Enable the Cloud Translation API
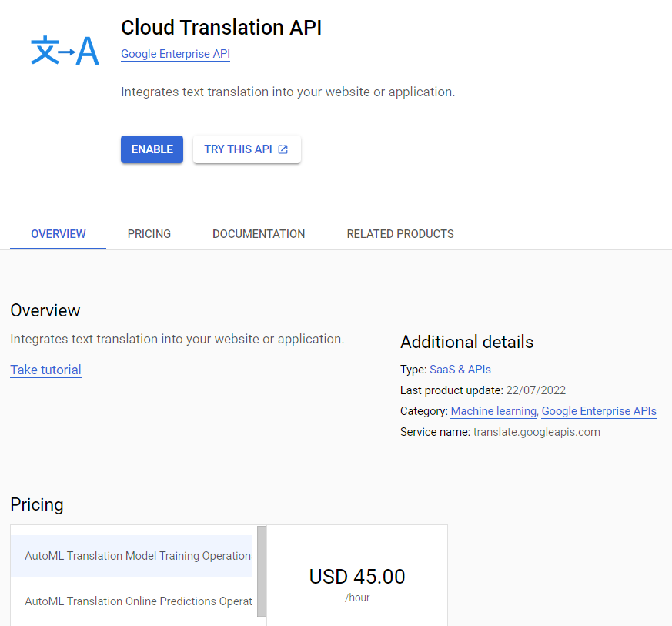 point(152,149)
